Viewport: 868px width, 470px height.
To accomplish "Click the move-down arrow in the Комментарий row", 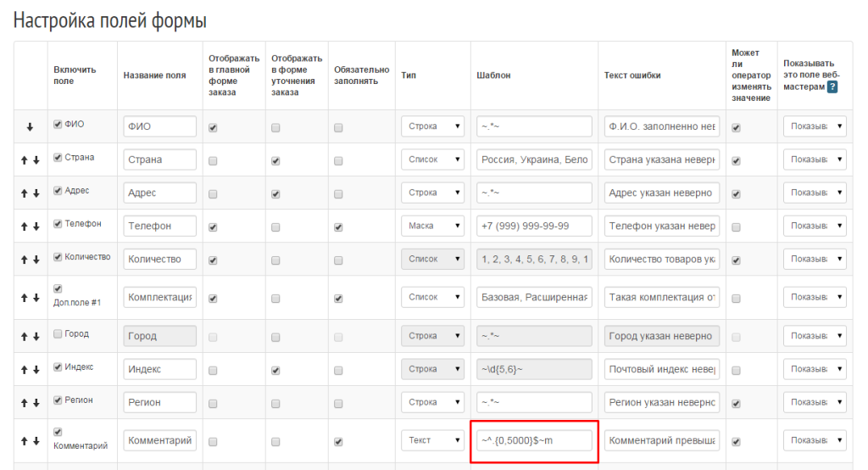I will [36, 441].
